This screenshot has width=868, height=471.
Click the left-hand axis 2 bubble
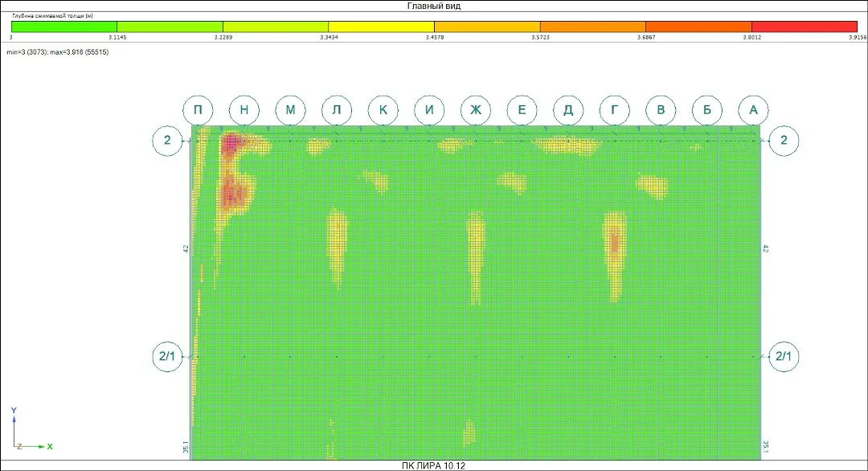click(x=167, y=141)
